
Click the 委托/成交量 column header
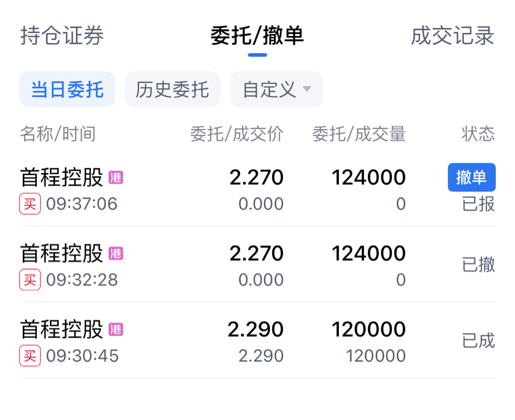pyautogui.click(x=359, y=134)
